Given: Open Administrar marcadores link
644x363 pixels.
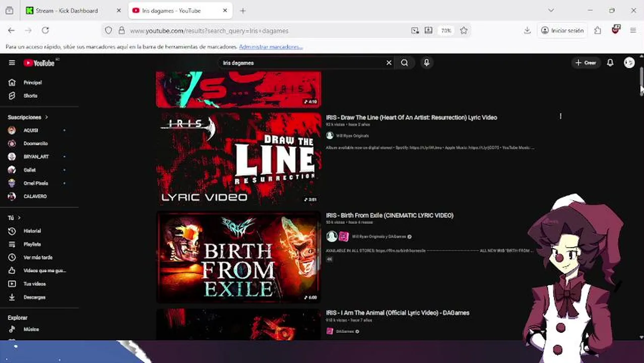Looking at the screenshot, I should 271,47.
